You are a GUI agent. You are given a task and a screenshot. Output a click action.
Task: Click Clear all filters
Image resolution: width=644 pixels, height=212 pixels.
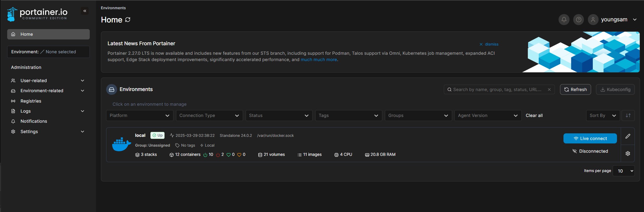pos(534,116)
